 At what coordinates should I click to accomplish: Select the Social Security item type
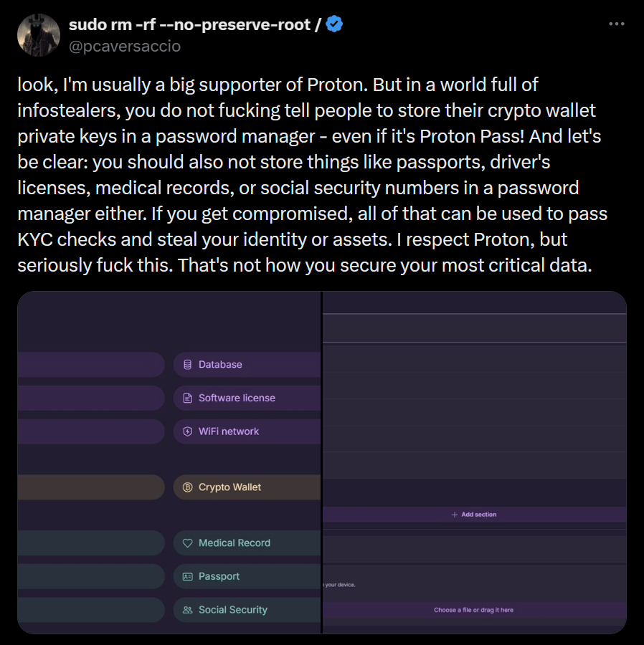(247, 610)
